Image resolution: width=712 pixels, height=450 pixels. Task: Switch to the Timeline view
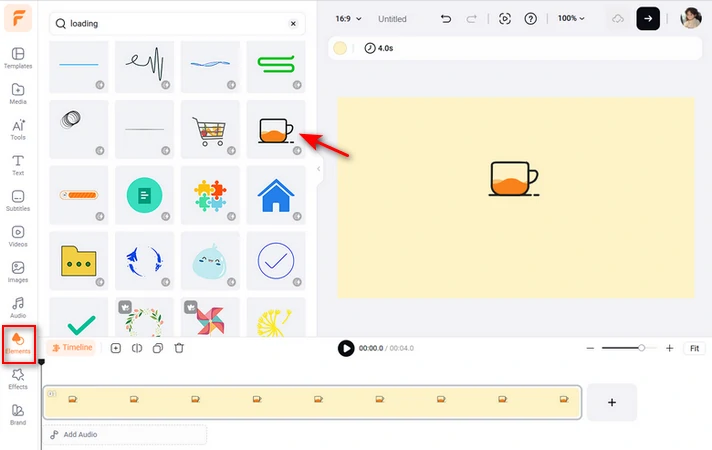(x=72, y=348)
